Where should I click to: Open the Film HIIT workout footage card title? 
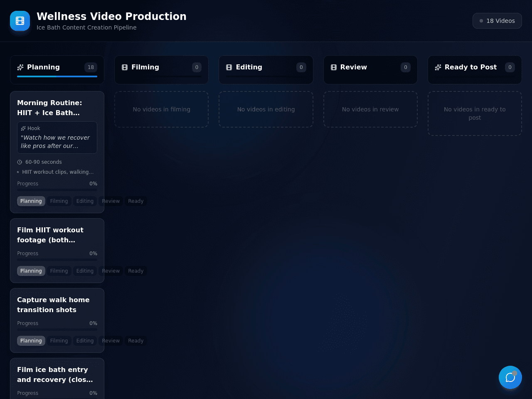click(50, 235)
